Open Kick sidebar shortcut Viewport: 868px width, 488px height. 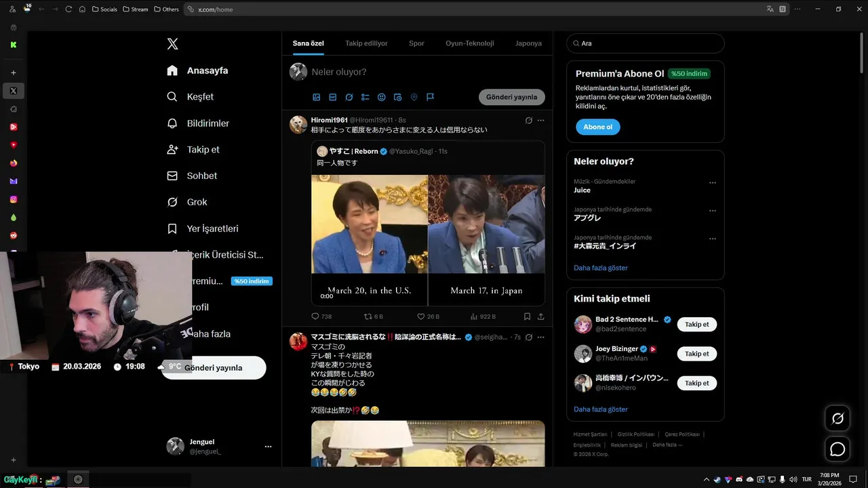point(14,45)
